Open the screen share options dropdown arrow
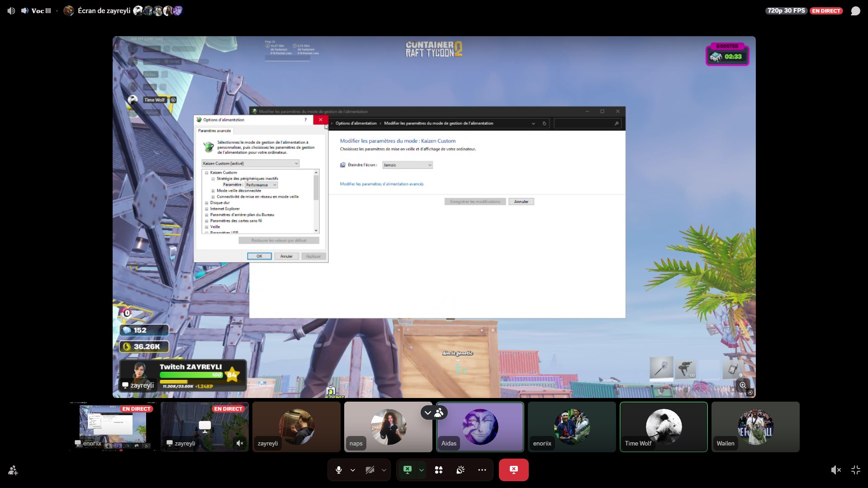The image size is (868, 488). [x=421, y=470]
